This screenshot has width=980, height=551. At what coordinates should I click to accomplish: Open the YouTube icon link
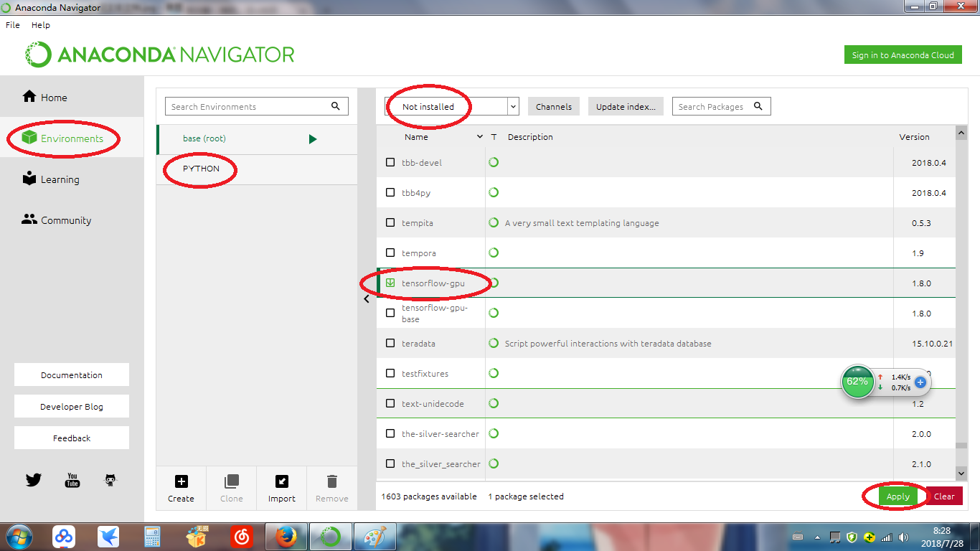[72, 480]
